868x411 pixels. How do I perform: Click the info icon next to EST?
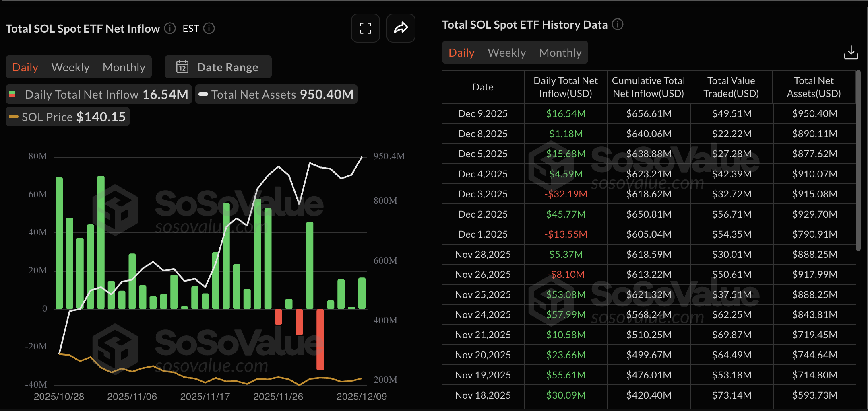(209, 29)
